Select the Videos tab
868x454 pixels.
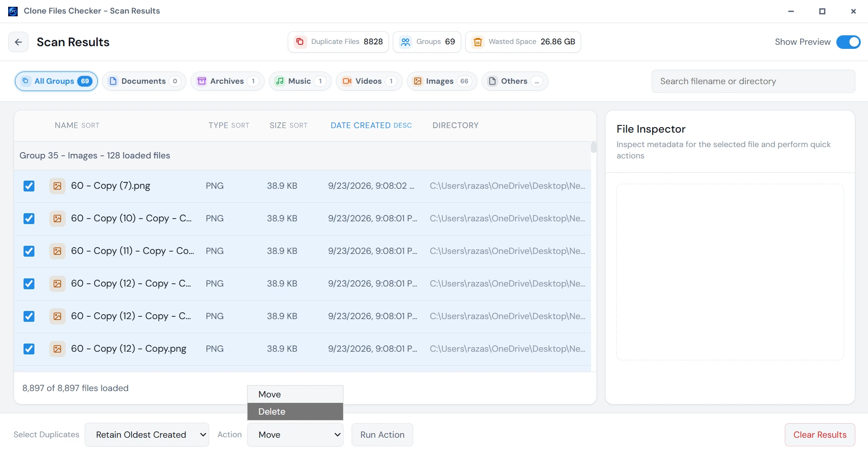(369, 81)
